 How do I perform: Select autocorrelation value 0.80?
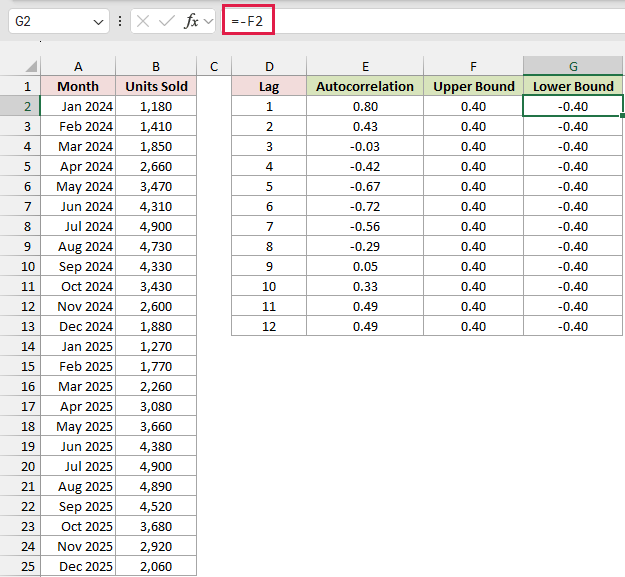[365, 106]
